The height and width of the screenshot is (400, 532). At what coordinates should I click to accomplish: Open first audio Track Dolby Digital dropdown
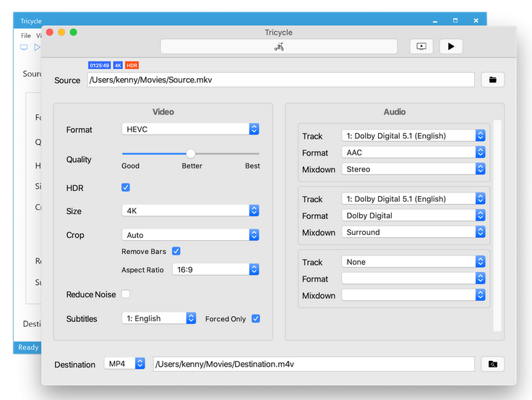coord(413,135)
